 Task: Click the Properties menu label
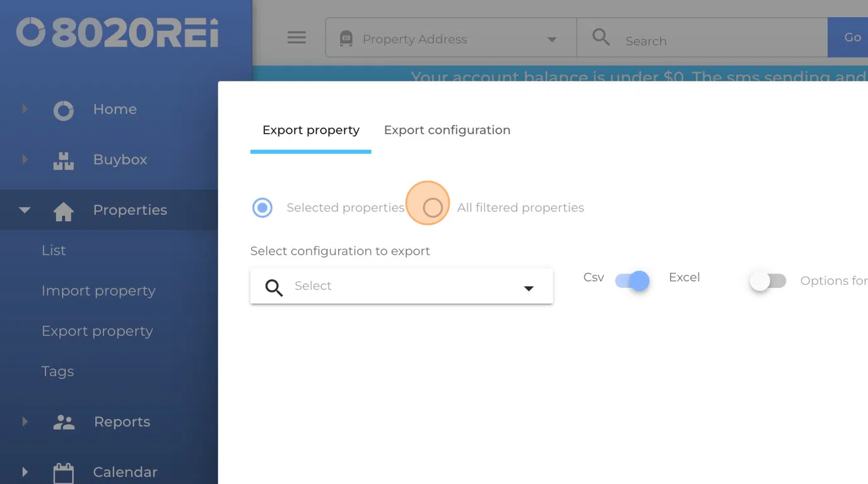tap(130, 210)
